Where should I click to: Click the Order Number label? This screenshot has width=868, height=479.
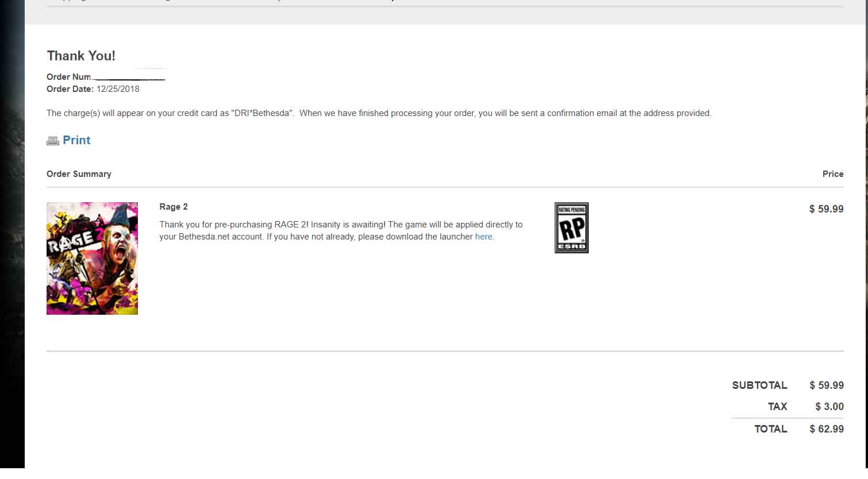[x=69, y=77]
